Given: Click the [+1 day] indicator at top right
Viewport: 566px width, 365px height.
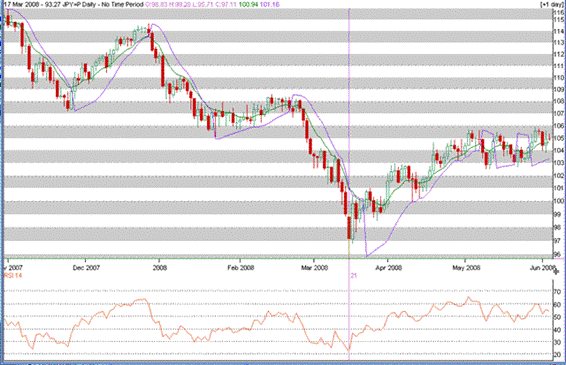Looking at the screenshot, I should point(552,4).
